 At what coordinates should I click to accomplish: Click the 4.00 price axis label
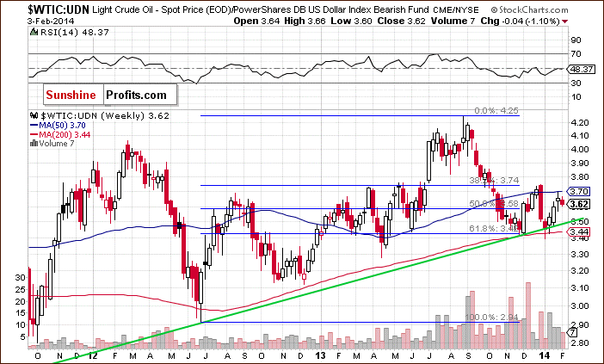(579, 150)
